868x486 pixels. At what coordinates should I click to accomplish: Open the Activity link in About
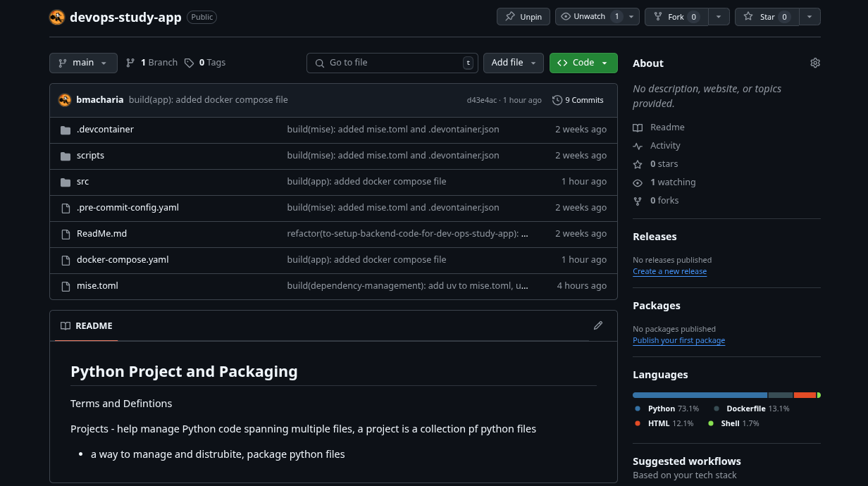point(664,146)
